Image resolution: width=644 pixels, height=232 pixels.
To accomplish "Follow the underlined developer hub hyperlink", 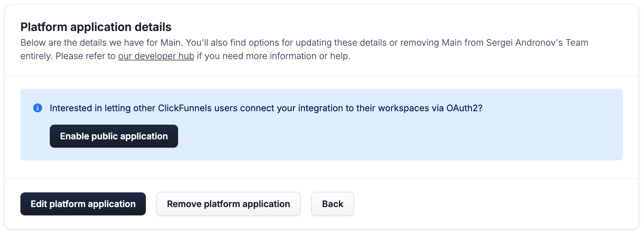I will [x=156, y=56].
